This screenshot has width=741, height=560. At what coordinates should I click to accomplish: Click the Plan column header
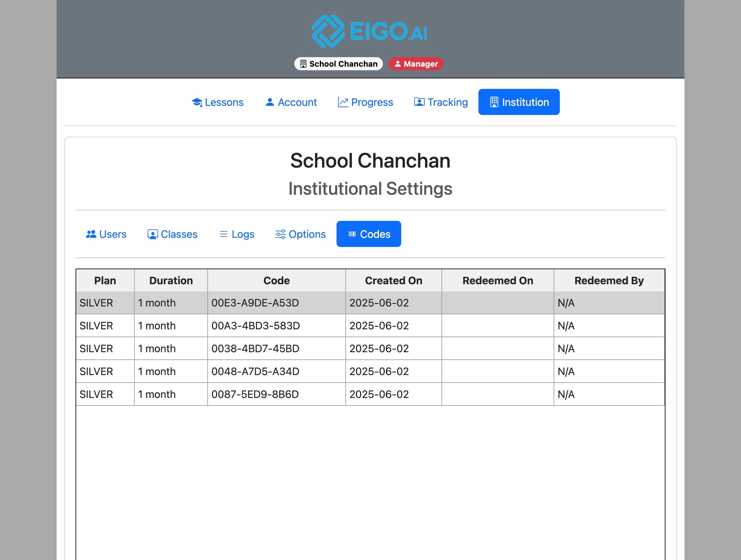[x=105, y=281]
